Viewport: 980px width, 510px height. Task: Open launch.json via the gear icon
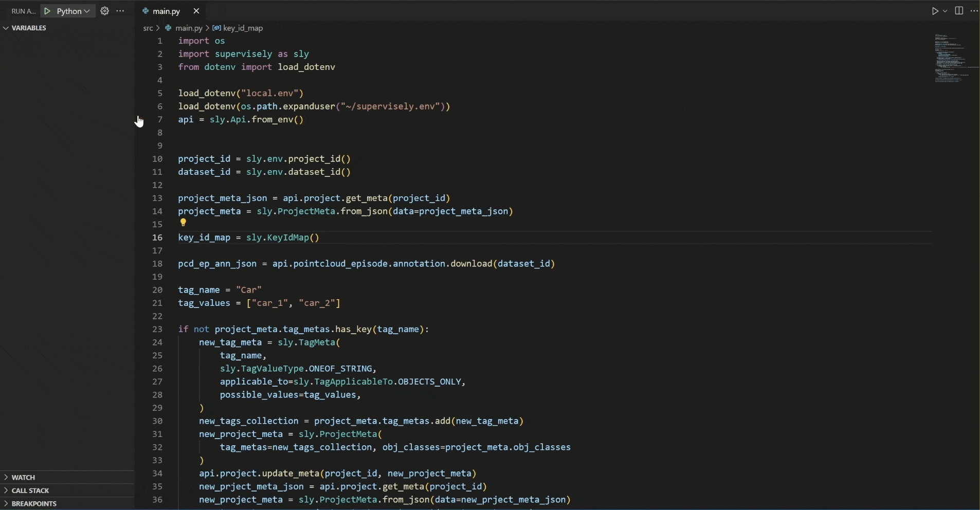tap(105, 11)
